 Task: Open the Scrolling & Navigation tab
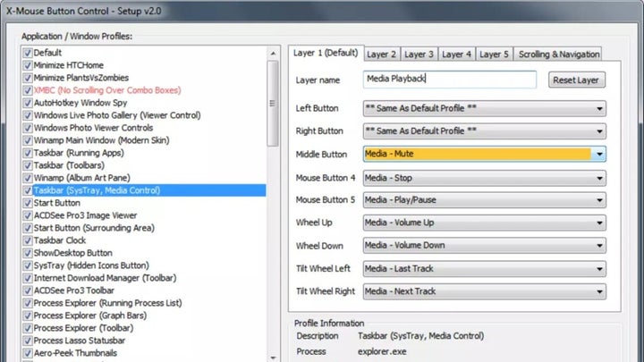pos(561,55)
